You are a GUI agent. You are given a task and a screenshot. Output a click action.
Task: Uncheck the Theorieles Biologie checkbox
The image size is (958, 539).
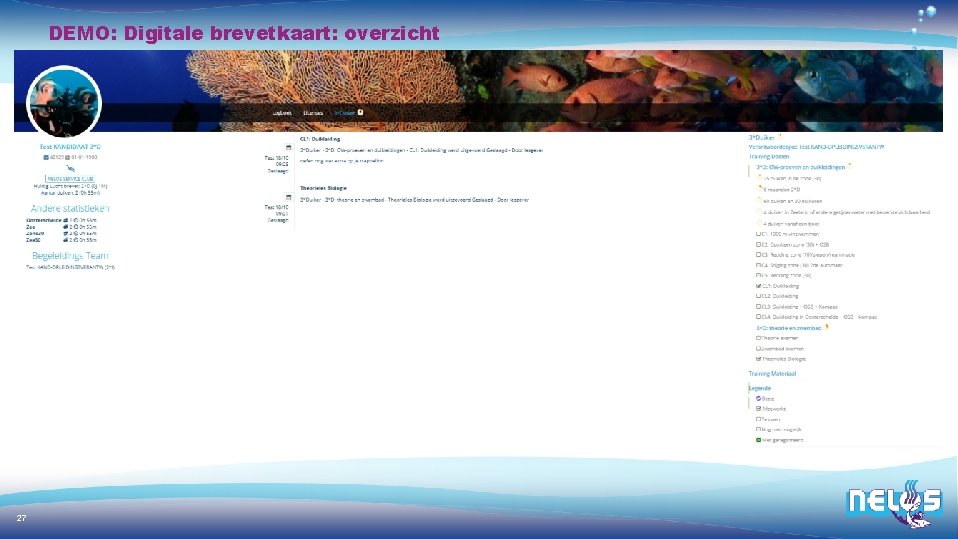[759, 359]
